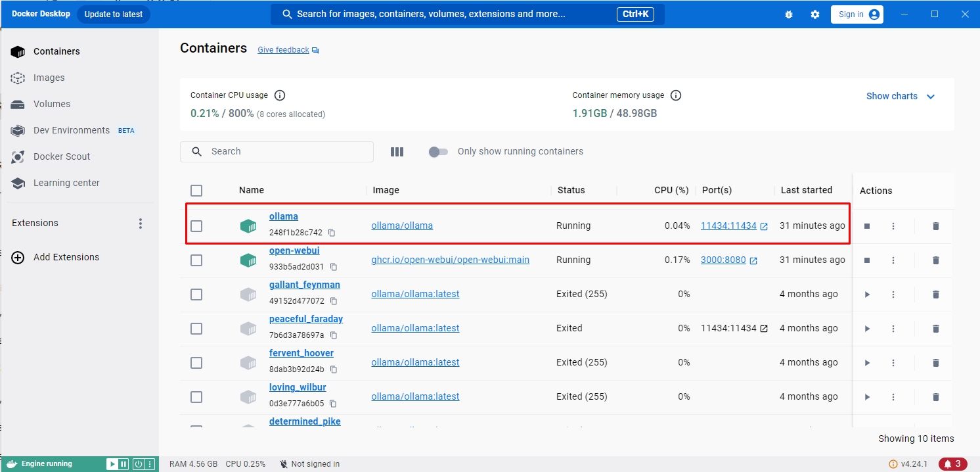980x472 pixels.
Task: Copy the gallant_feynman container ID
Action: click(x=334, y=301)
